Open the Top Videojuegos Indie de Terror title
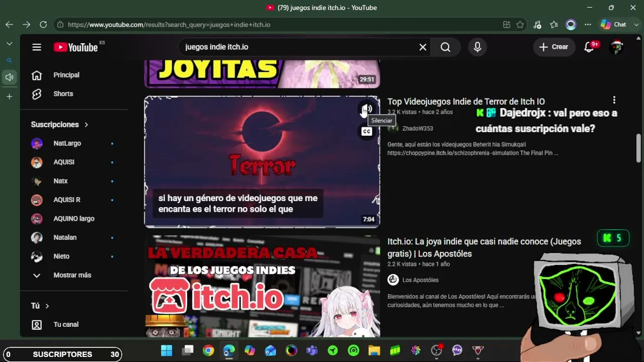 tap(466, 102)
